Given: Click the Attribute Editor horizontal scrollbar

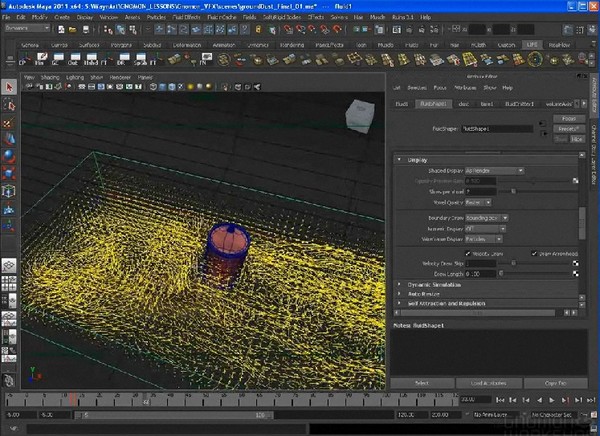Looking at the screenshot, I should point(478,313).
